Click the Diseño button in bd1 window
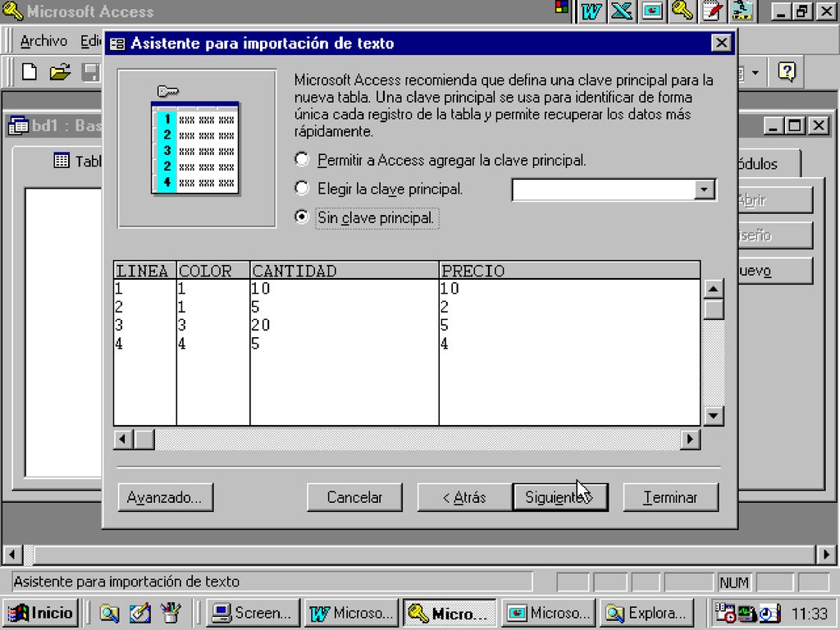The height and width of the screenshot is (630, 840). 775,235
